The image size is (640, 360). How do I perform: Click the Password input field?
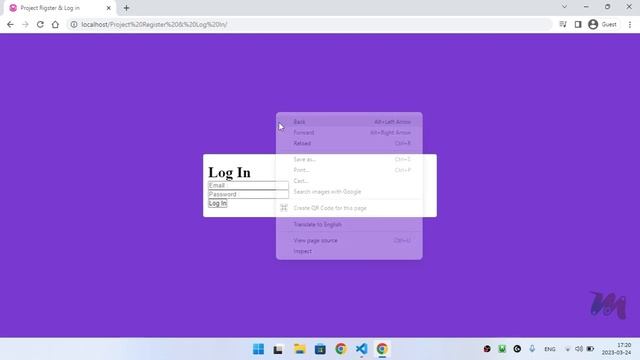coord(248,194)
